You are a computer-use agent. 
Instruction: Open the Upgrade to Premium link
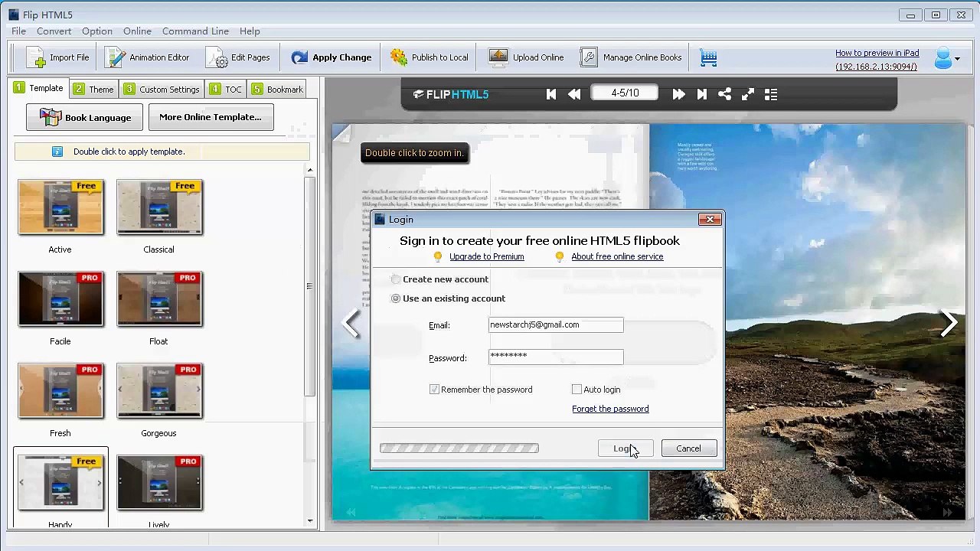point(487,256)
